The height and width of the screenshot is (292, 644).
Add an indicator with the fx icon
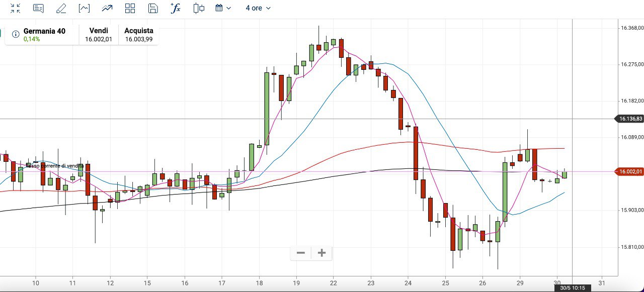point(176,8)
